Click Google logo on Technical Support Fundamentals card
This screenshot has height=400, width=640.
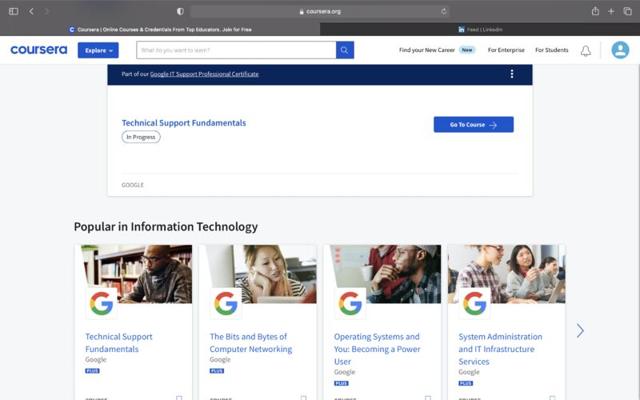click(101, 304)
